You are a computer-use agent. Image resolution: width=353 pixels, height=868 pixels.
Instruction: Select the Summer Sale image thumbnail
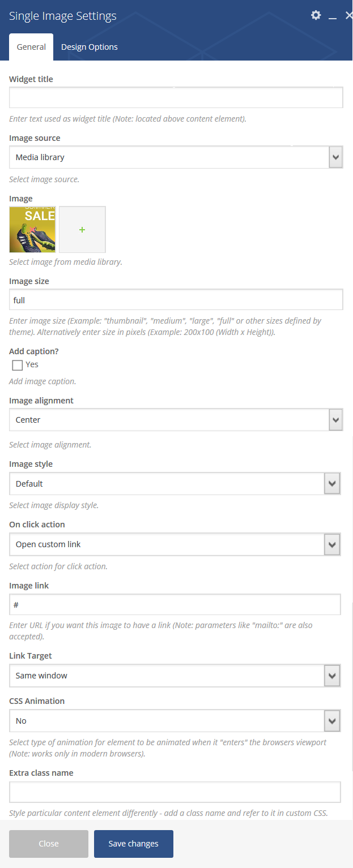click(x=32, y=229)
